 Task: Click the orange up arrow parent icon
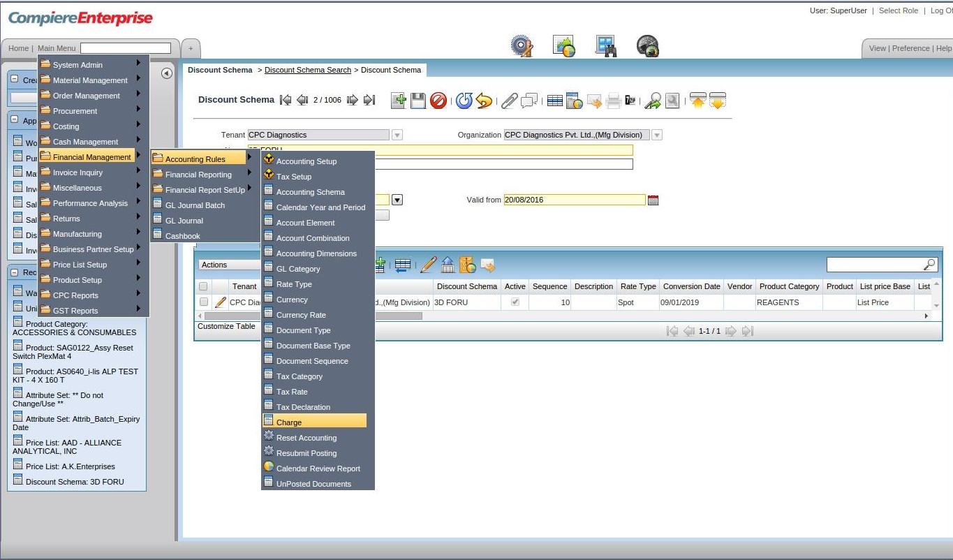(698, 101)
